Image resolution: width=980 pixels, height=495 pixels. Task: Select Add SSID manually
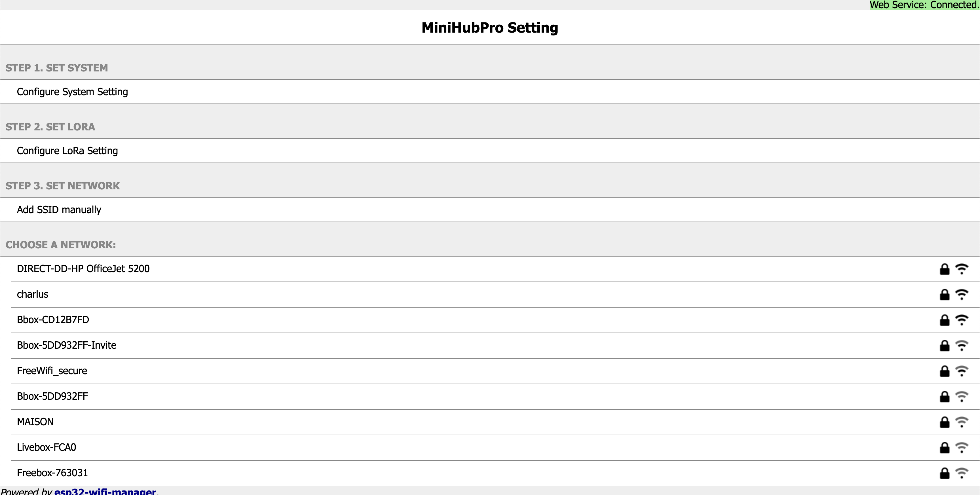click(x=59, y=210)
